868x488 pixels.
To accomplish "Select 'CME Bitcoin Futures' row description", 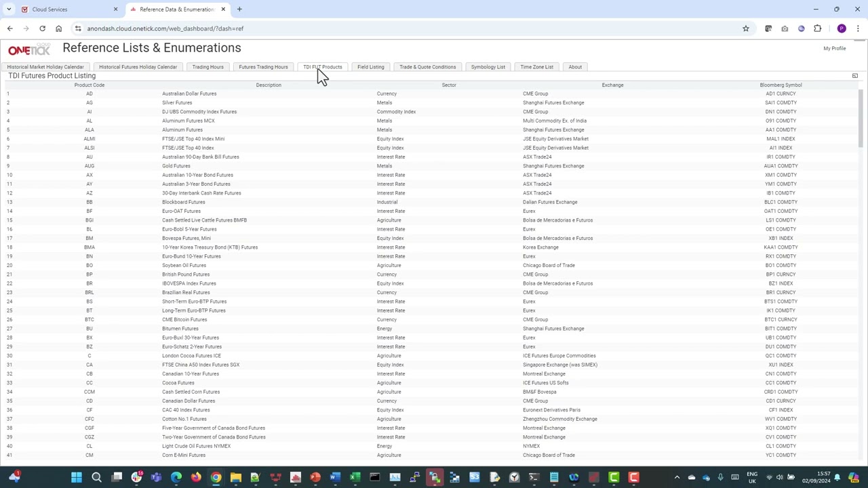I will [184, 320].
